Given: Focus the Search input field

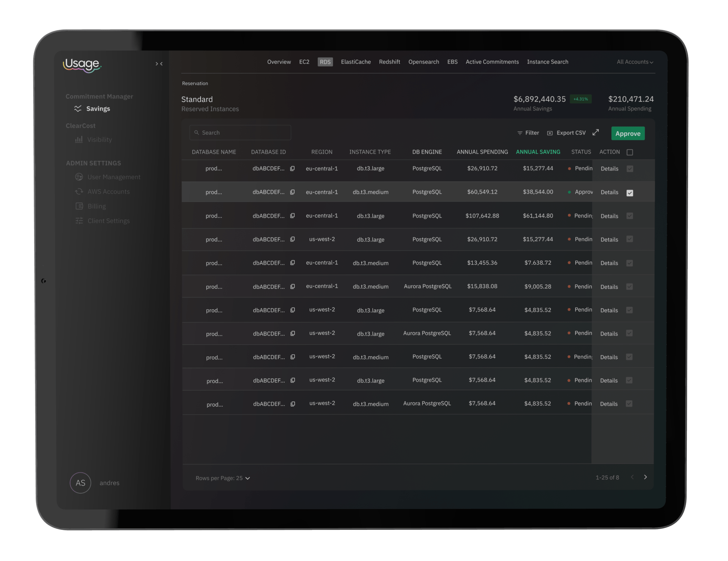Looking at the screenshot, I should click(x=240, y=132).
